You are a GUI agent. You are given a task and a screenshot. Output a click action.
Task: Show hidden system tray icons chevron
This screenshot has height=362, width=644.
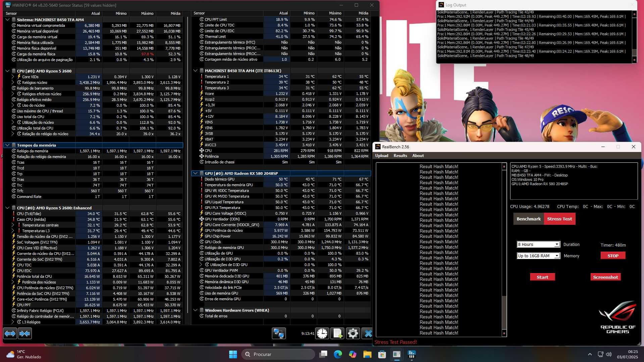click(x=590, y=354)
